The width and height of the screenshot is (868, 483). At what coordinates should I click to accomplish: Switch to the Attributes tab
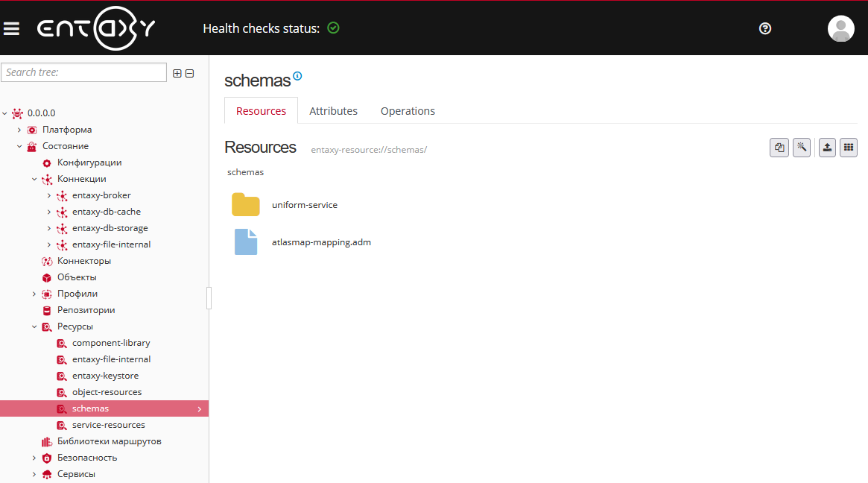[x=333, y=111]
